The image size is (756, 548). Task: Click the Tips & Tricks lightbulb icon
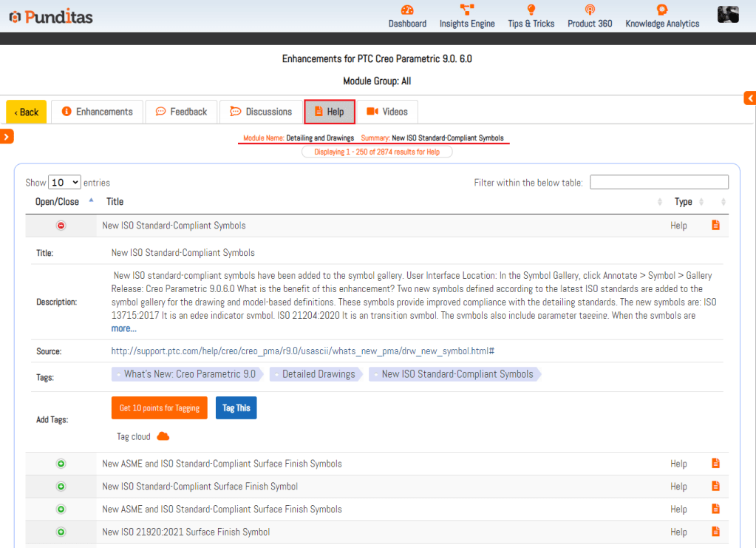point(531,10)
